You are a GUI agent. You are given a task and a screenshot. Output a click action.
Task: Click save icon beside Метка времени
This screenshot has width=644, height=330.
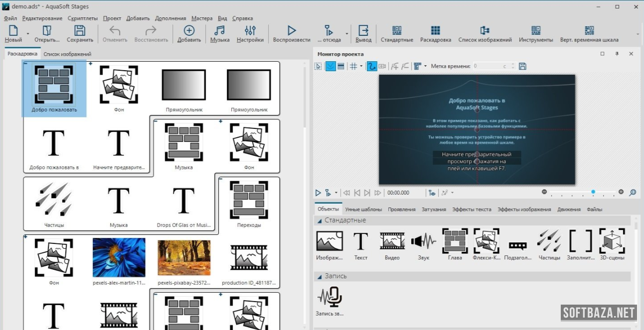click(522, 66)
